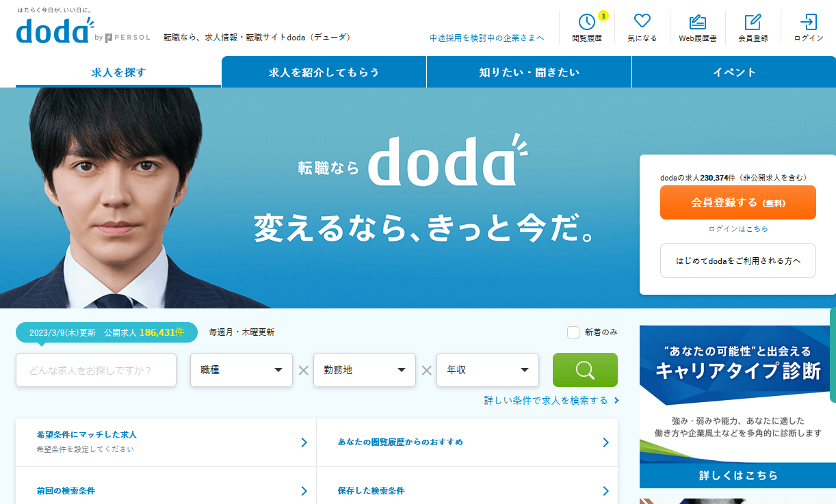Click the doda logo in header

tap(55, 31)
